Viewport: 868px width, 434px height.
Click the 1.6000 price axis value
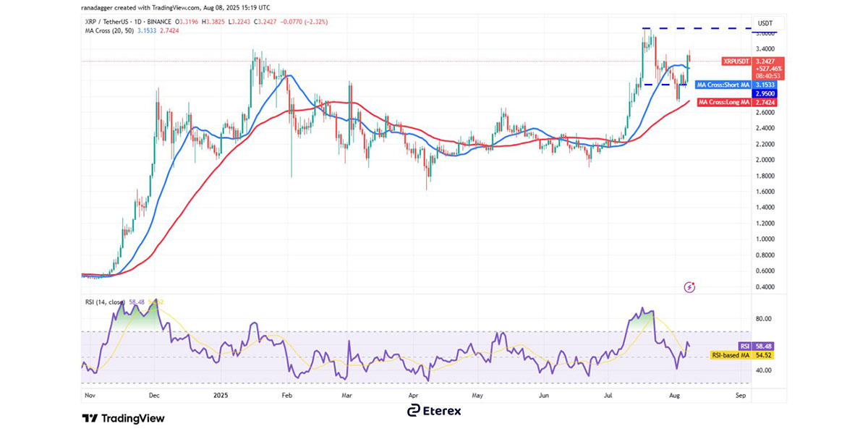[x=765, y=192]
